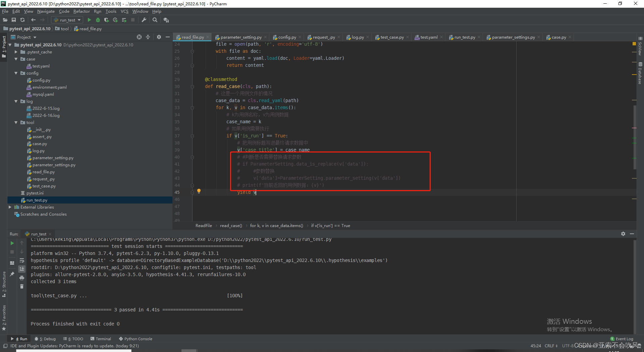Toggle the Structure side tool window

click(x=4, y=284)
